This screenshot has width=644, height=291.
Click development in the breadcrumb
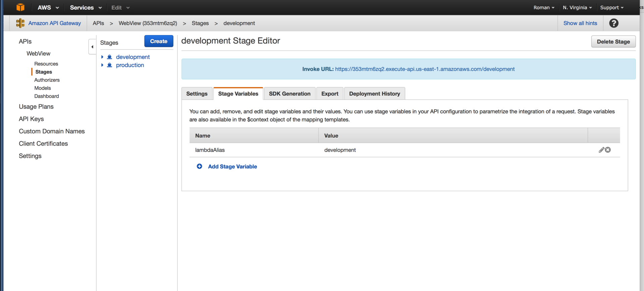[239, 23]
